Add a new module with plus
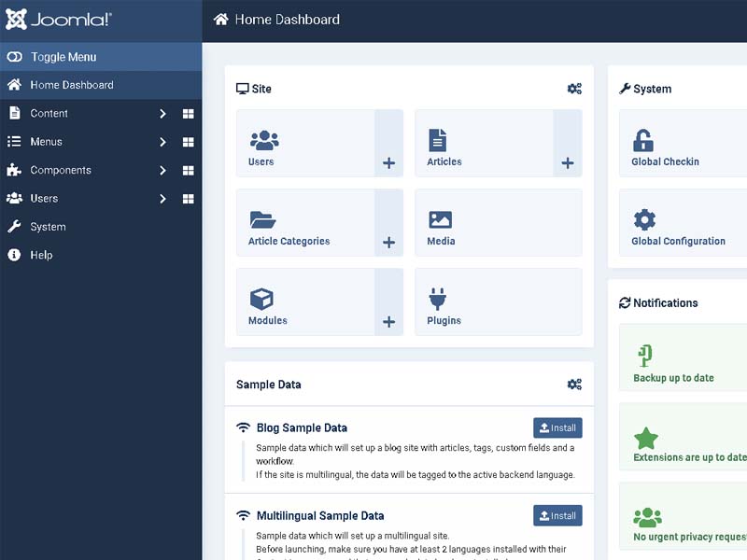The width and height of the screenshot is (747, 560). (388, 322)
